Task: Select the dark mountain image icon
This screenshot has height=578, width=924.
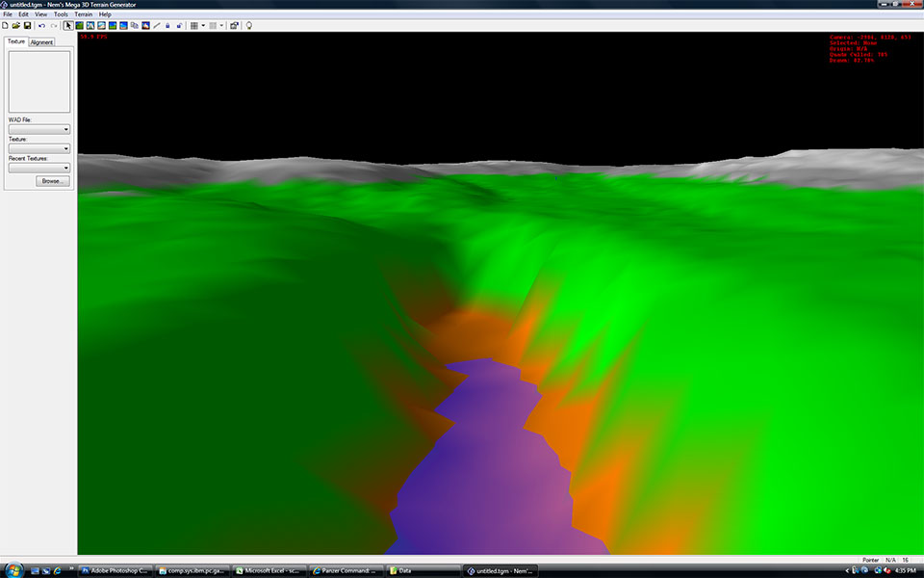Action: [x=145, y=25]
